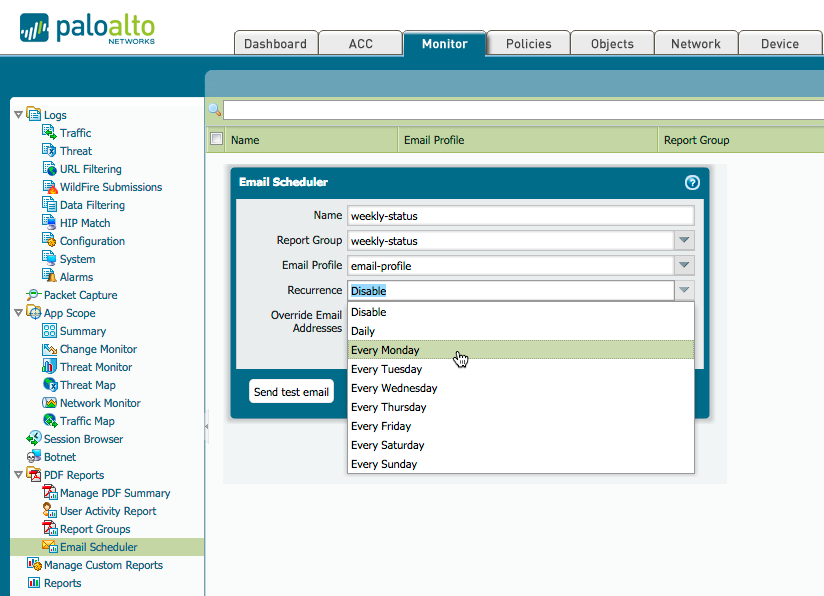Open Email Scheduler help
Image resolution: width=824 pixels, height=596 pixels.
(691, 182)
